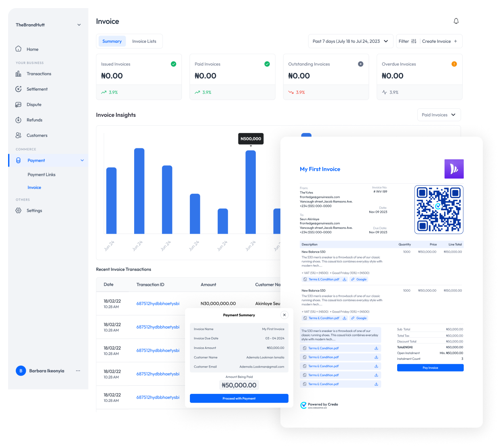Click the Amount column header

(208, 285)
